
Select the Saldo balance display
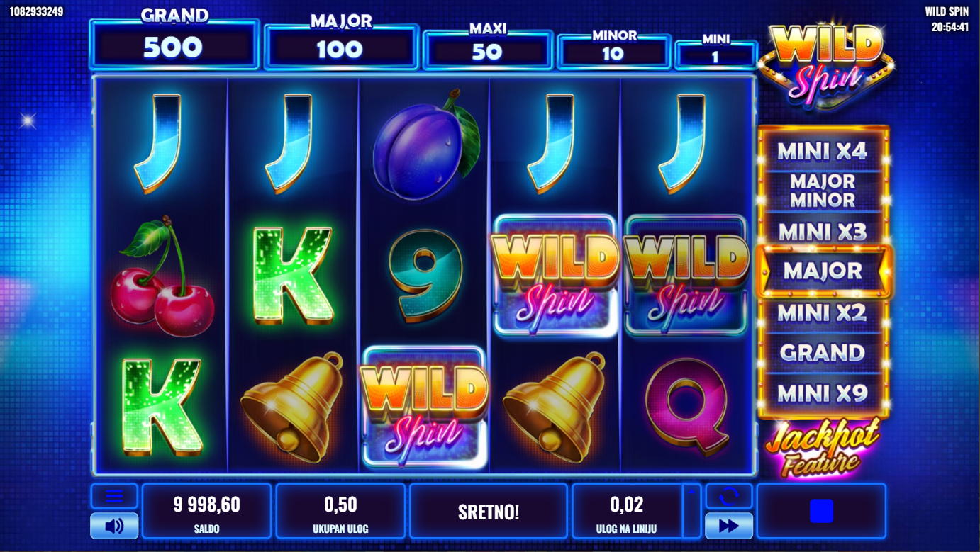click(206, 511)
